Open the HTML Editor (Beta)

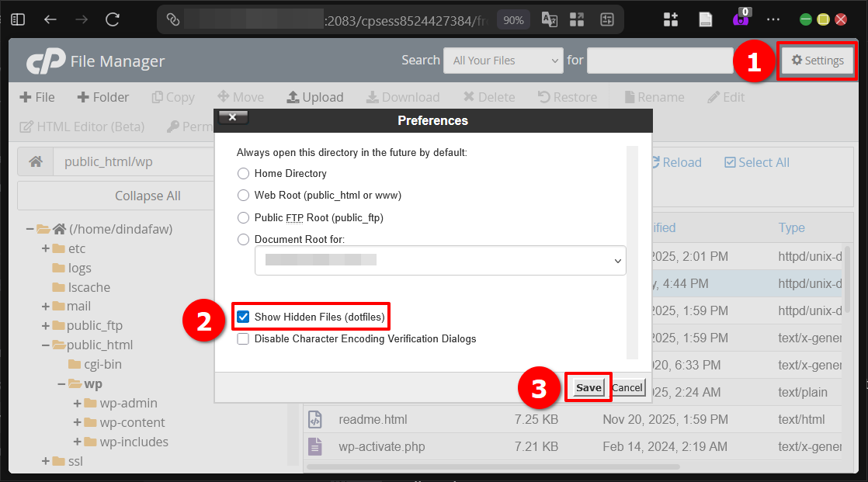click(82, 127)
